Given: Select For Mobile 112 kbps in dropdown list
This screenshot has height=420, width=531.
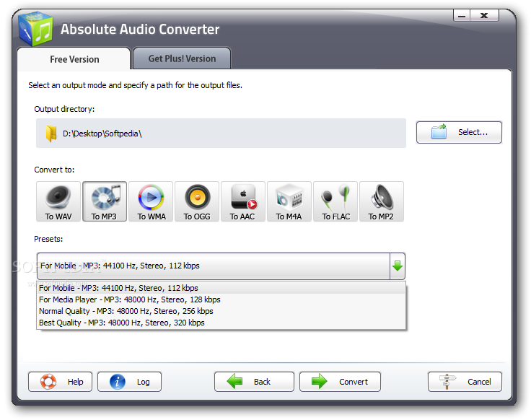Looking at the screenshot, I should coord(221,288).
